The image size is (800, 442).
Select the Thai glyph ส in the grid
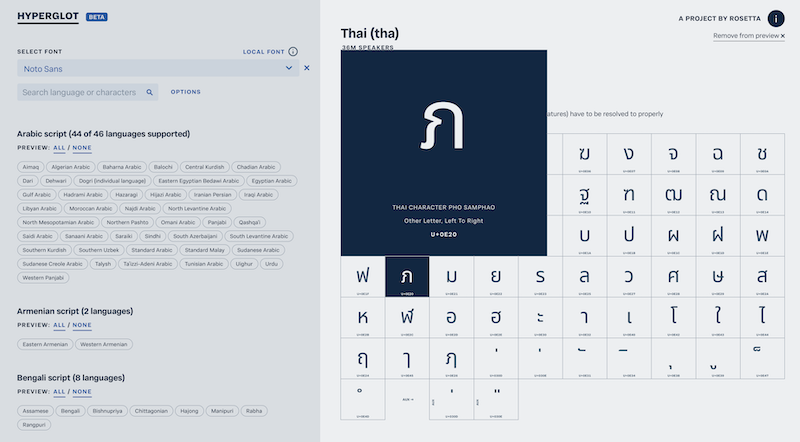tap(762, 277)
